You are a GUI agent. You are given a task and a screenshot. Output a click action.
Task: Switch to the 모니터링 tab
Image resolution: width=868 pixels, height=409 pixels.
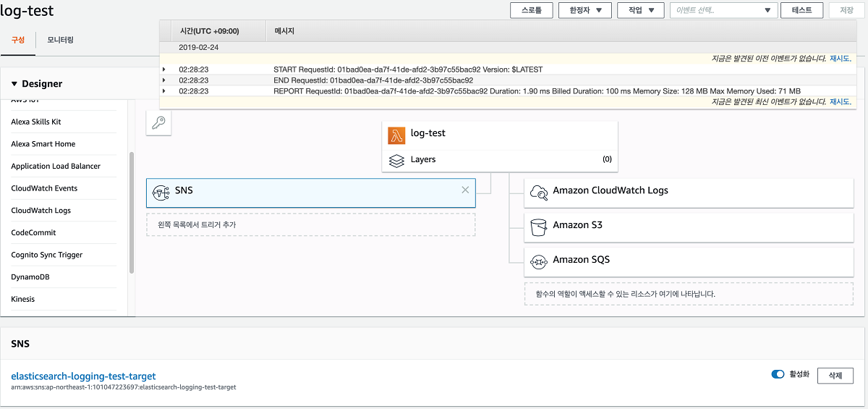(x=61, y=40)
